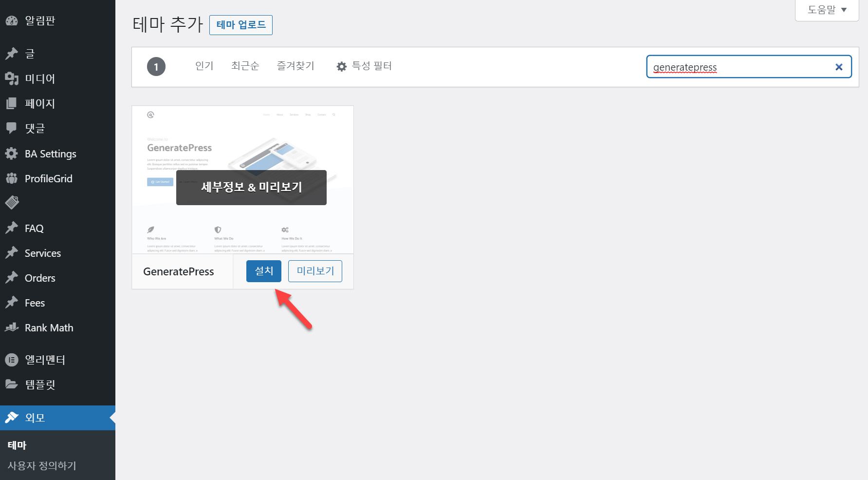The width and height of the screenshot is (868, 480).
Task: Click the unlabeled ticket icon in sidebar
Action: point(12,203)
